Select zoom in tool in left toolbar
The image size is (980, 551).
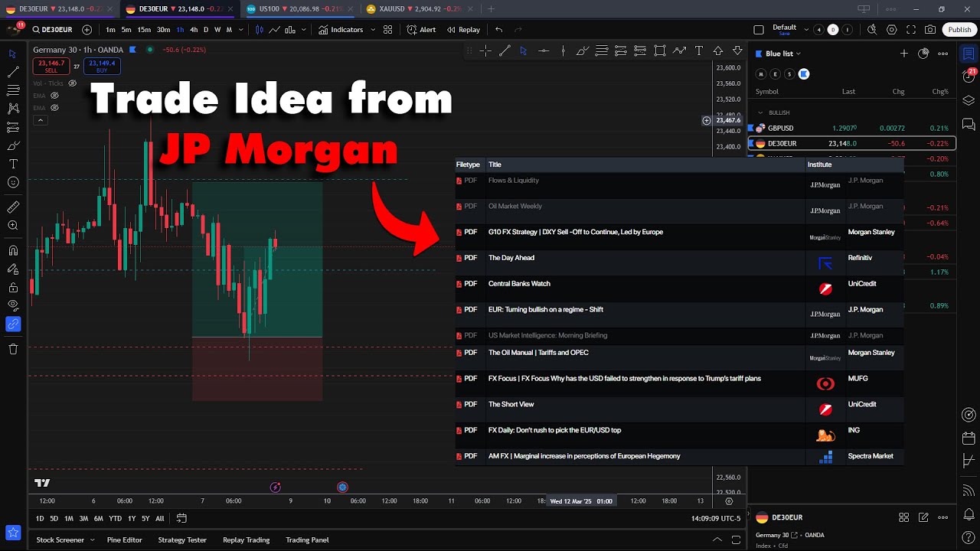pos(13,226)
